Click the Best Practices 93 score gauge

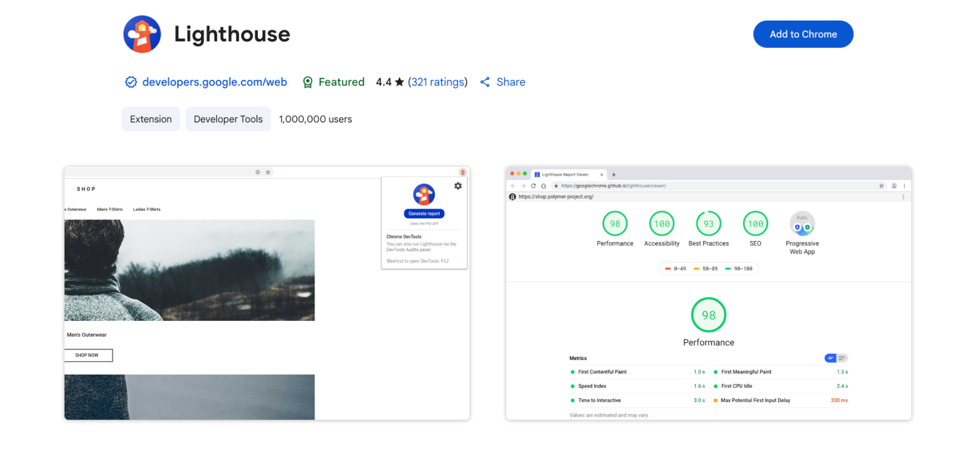tap(708, 224)
